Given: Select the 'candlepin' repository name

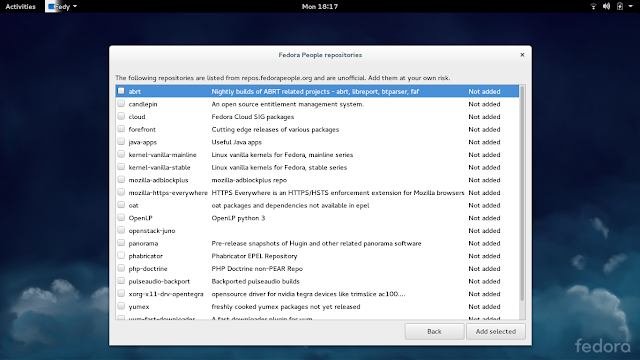Looking at the screenshot, I should pos(143,104).
